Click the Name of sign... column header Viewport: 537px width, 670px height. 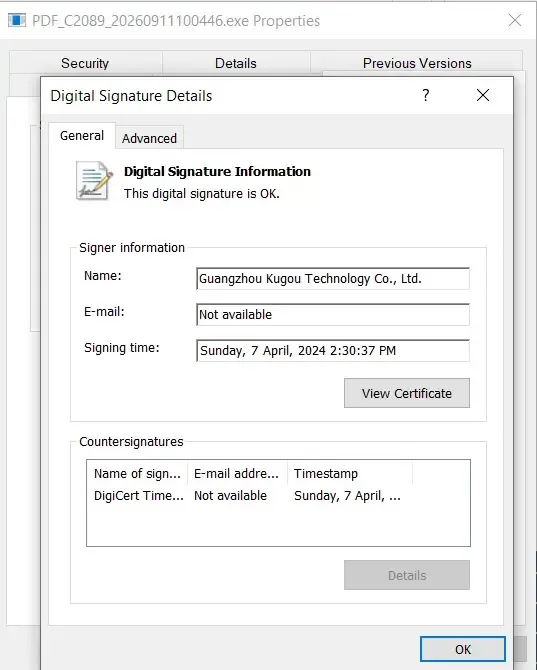point(137,473)
